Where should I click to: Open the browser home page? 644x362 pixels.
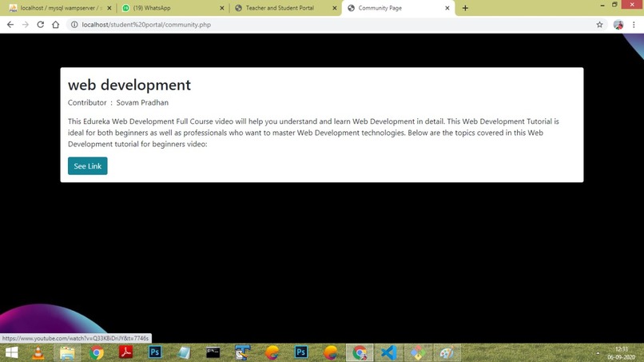[55, 25]
